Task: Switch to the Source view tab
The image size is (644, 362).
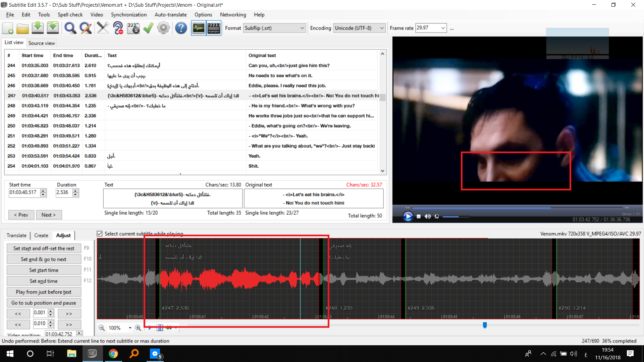Action: point(41,43)
